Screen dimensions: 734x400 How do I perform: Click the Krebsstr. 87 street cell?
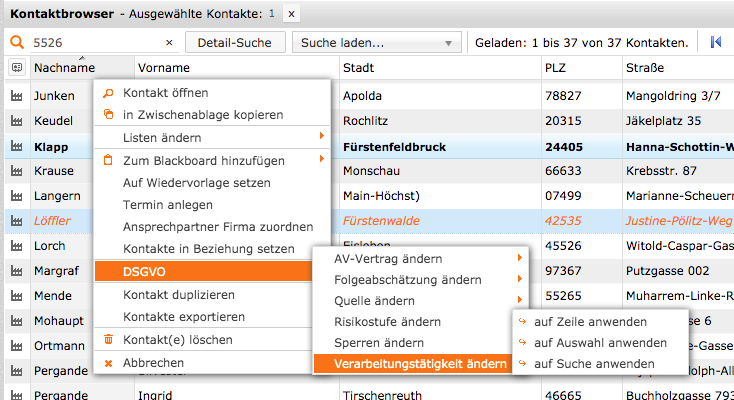pyautogui.click(x=661, y=170)
